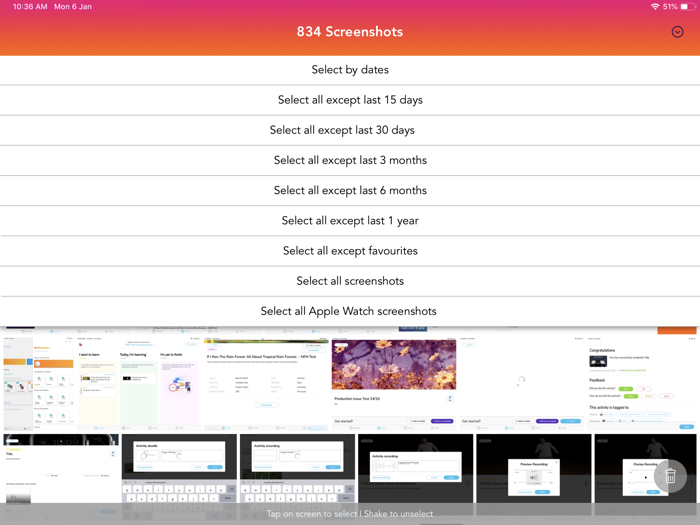Viewport: 700px width, 525px height.
Task: Select the 'I want to learn' screenshot thumbnail
Action: tap(98, 380)
